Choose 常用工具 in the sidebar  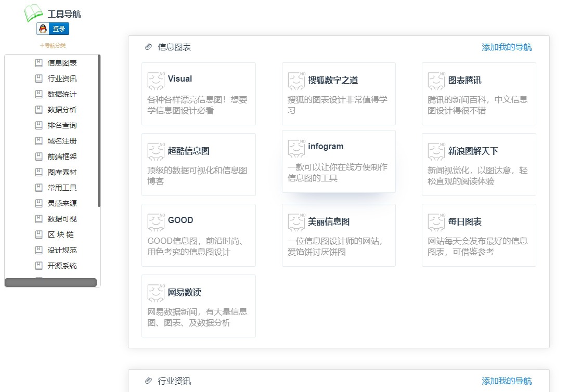click(x=62, y=188)
